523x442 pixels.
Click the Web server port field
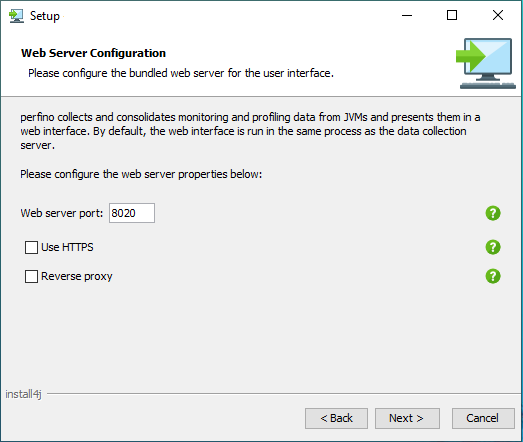click(132, 213)
